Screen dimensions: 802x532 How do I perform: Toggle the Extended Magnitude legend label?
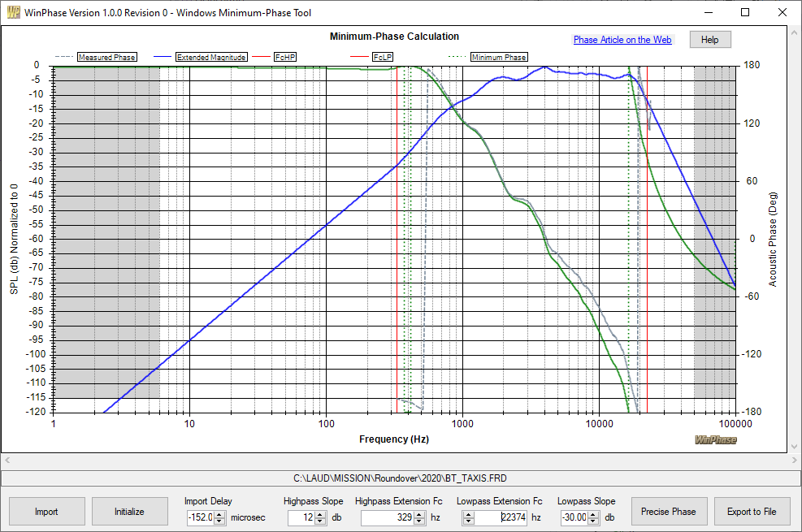point(211,57)
